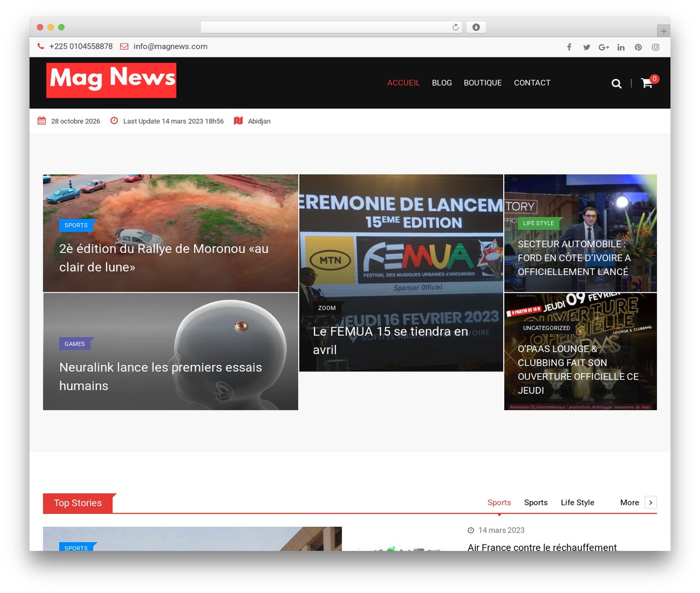Click the search magnifier icon

point(616,83)
